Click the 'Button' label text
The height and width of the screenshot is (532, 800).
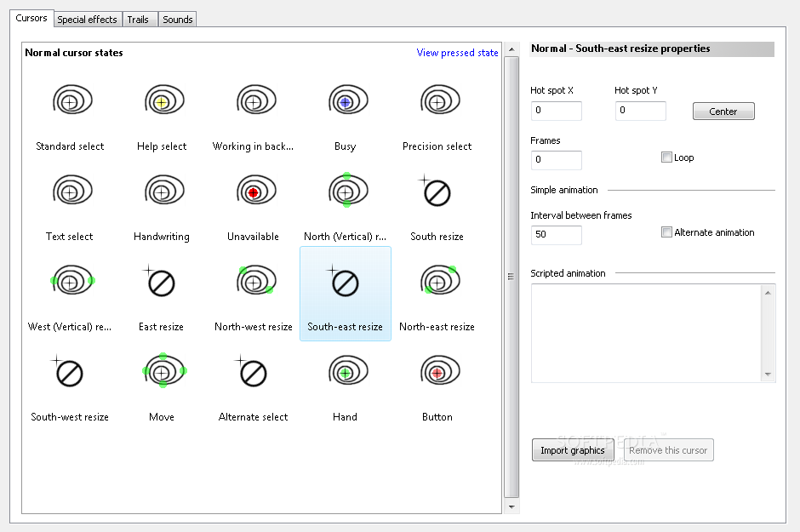437,417
